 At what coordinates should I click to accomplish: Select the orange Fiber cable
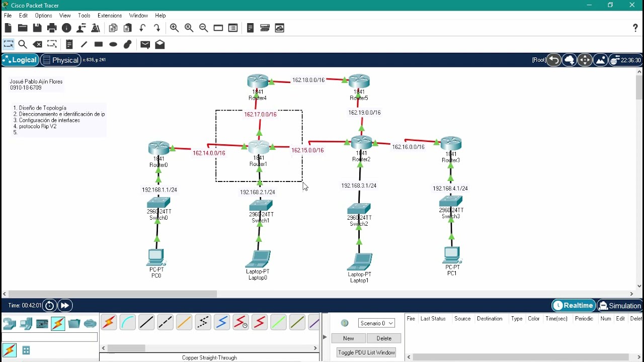[x=184, y=322]
